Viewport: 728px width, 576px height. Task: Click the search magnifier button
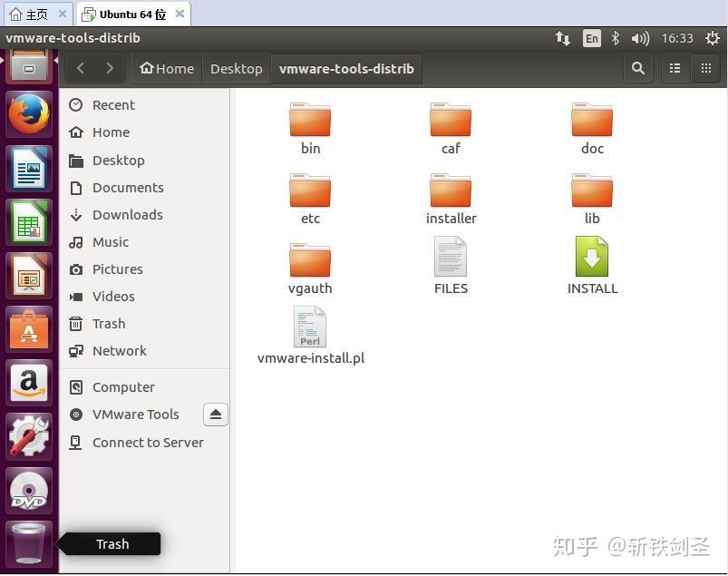[x=638, y=68]
